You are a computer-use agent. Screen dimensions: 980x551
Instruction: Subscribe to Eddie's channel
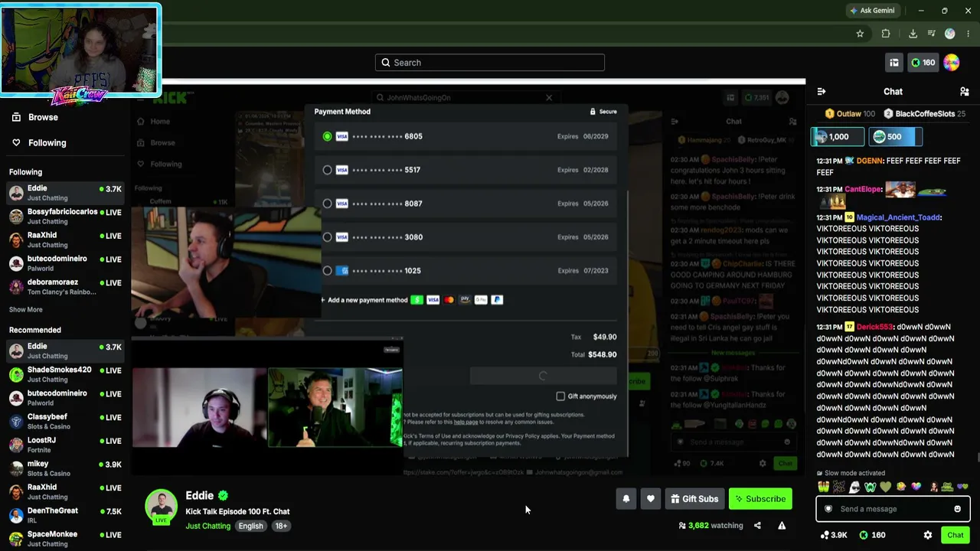[760, 499]
